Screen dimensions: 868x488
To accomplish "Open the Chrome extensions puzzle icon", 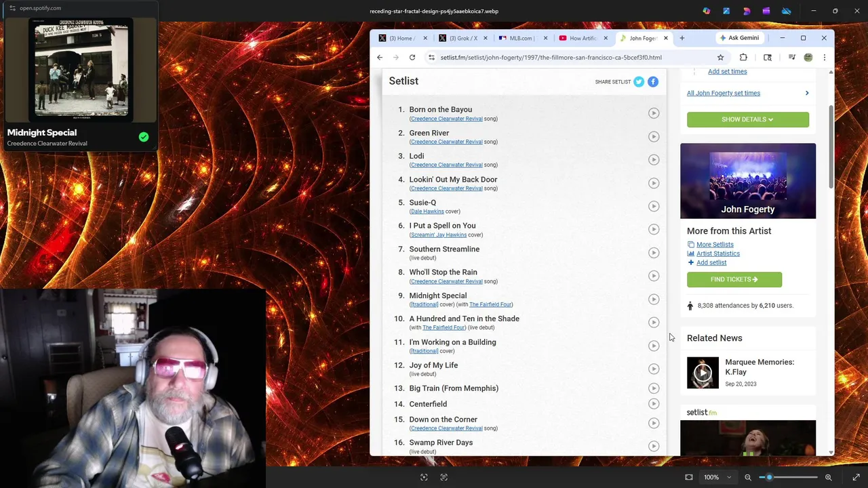I will pos(743,58).
